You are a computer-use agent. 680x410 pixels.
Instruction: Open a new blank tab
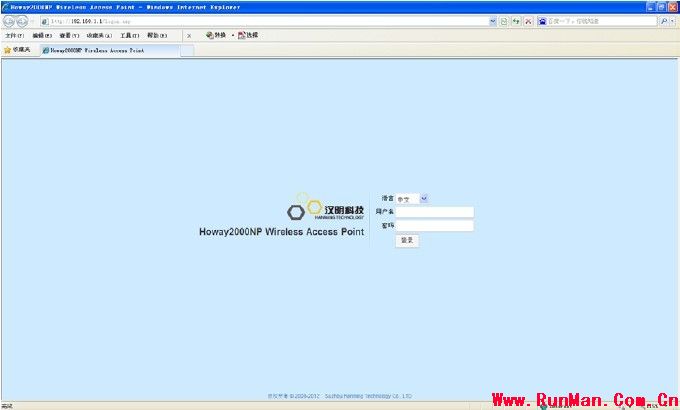tap(187, 51)
